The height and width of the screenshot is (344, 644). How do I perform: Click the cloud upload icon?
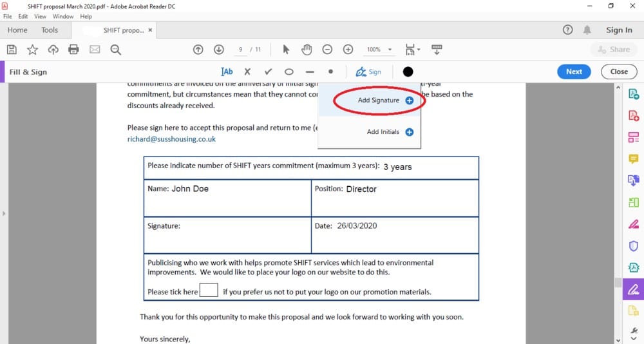(53, 50)
